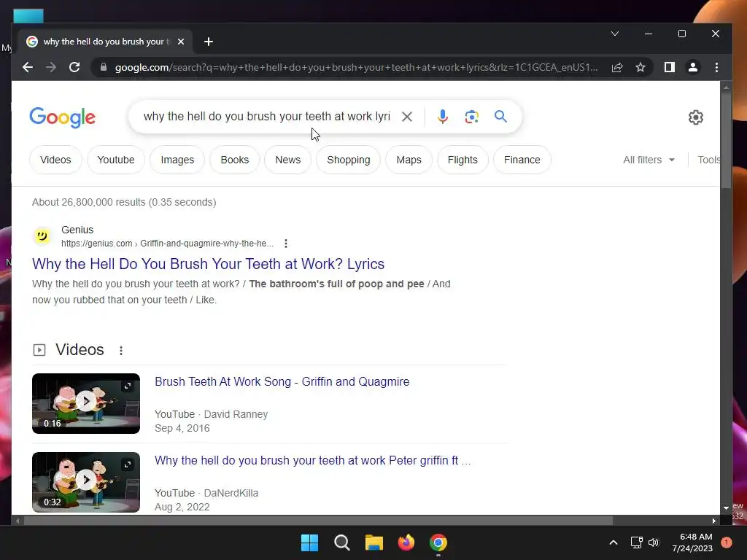Open the notification badge in taskbar
This screenshot has width=747, height=560.
coord(727,542)
